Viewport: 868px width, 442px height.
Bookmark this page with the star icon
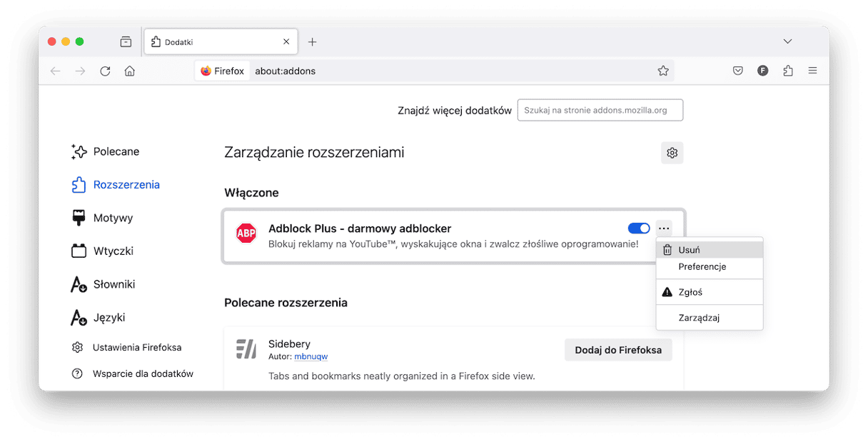pos(663,71)
